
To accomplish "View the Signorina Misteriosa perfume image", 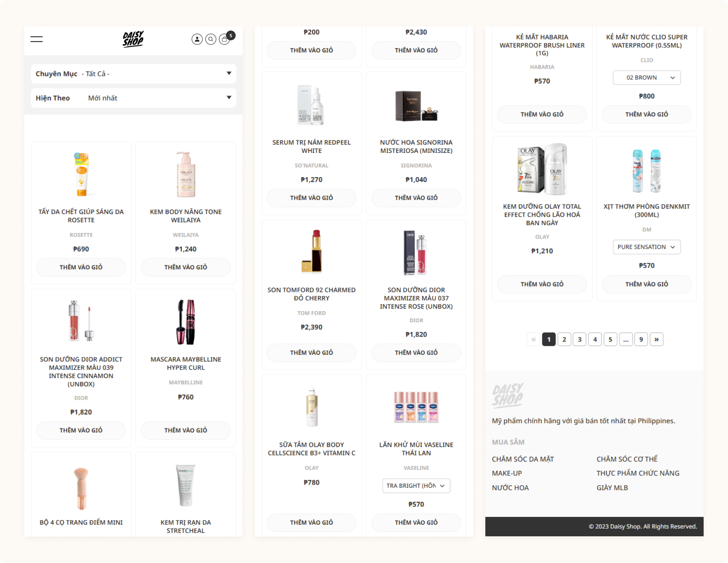I will coord(416,106).
